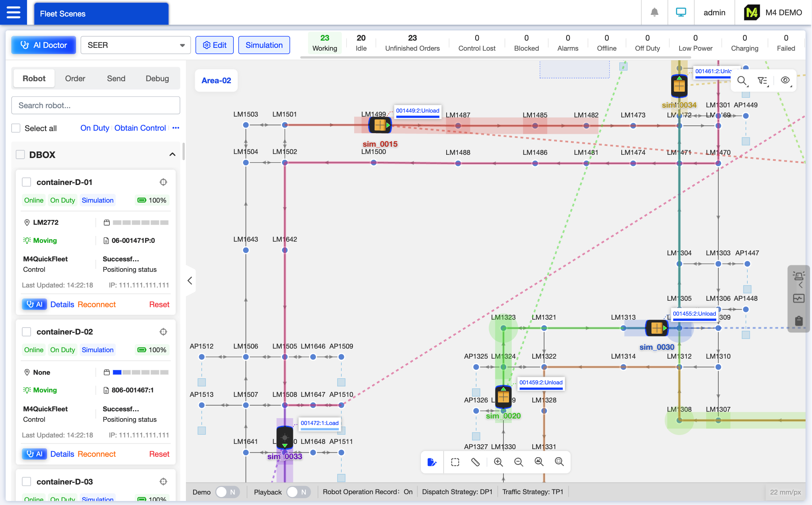Activate the dashed box selection tool
812x505 pixels.
455,462
